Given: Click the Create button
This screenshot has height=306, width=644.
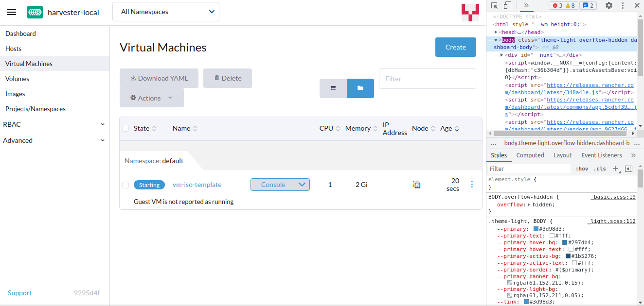Looking at the screenshot, I should pos(456,47).
